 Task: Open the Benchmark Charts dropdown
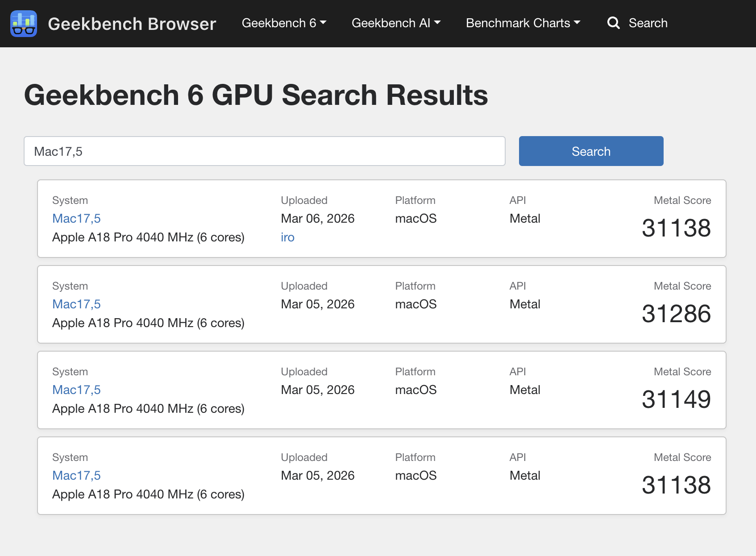[518, 23]
